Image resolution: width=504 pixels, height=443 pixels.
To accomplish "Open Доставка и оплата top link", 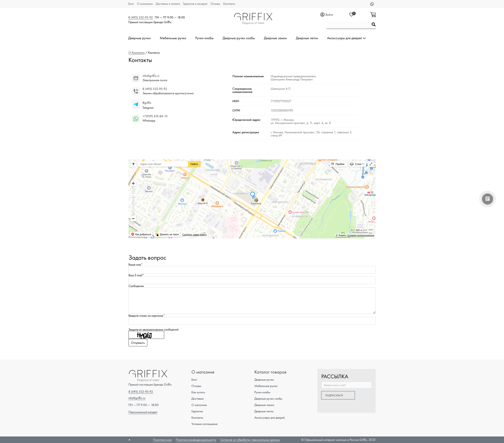I will (x=168, y=4).
